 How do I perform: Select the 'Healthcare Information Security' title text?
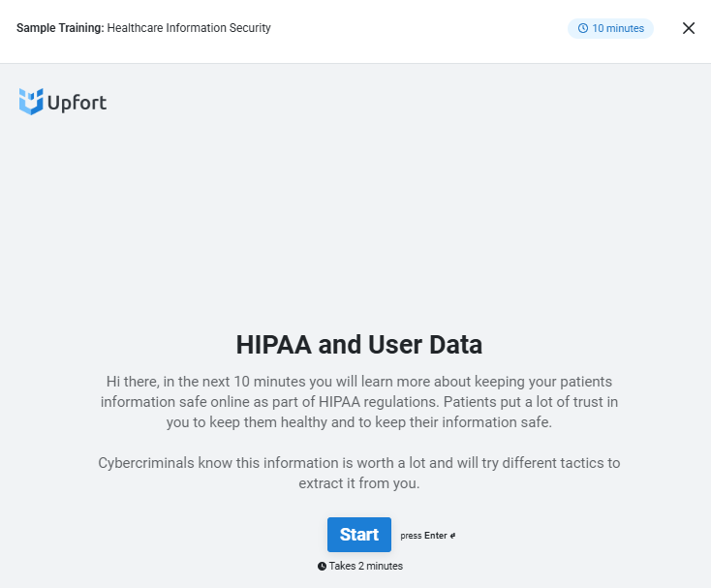click(x=189, y=28)
